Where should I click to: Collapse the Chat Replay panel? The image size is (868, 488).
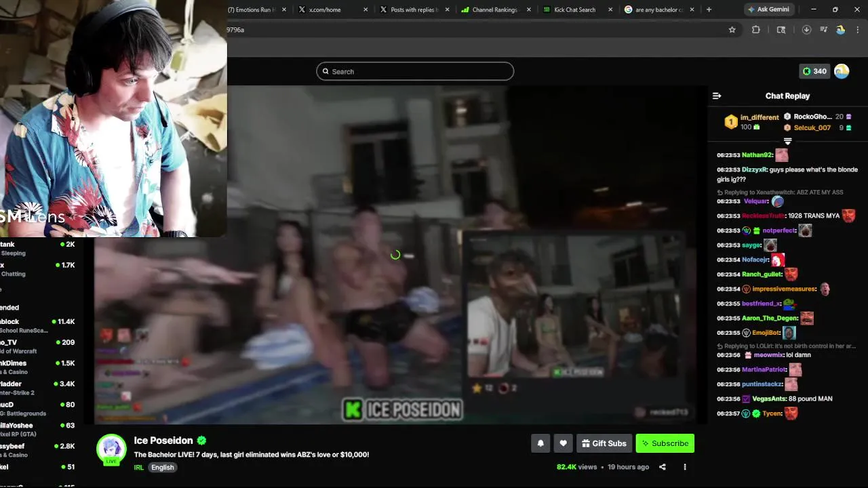[717, 96]
